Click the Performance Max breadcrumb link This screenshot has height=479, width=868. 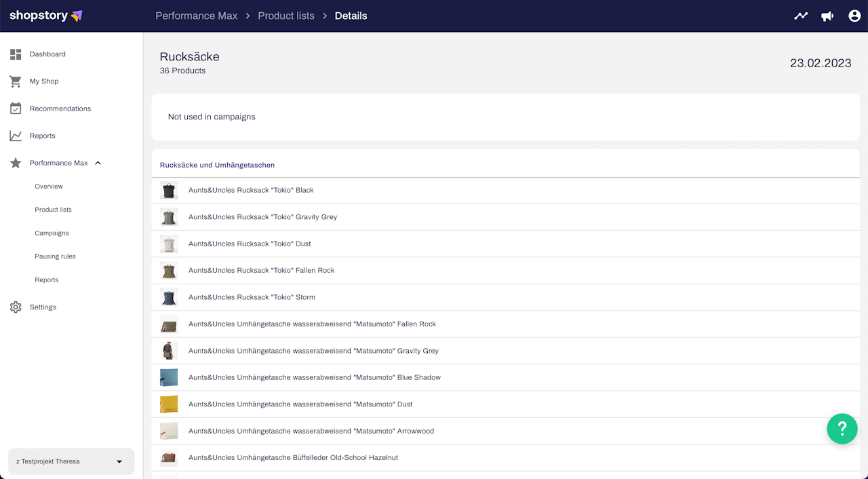197,16
